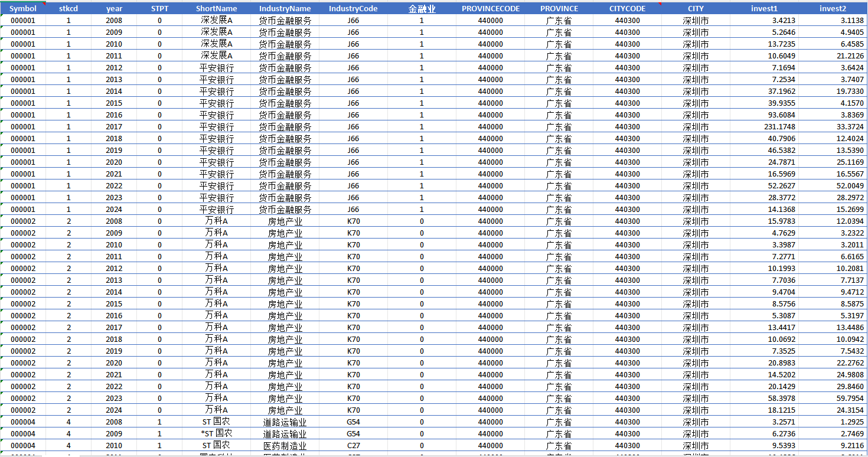Select the invest2 column header
This screenshot has height=457, width=868.
coord(833,9)
